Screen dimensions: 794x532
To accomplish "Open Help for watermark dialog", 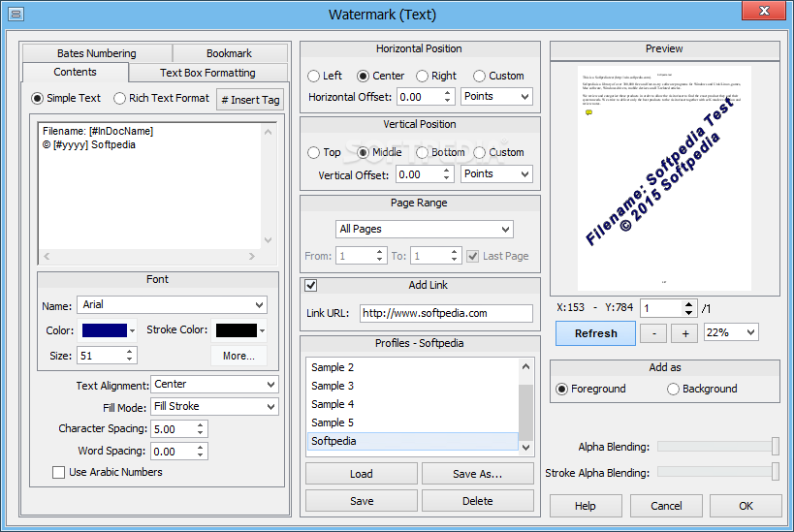I will click(586, 506).
